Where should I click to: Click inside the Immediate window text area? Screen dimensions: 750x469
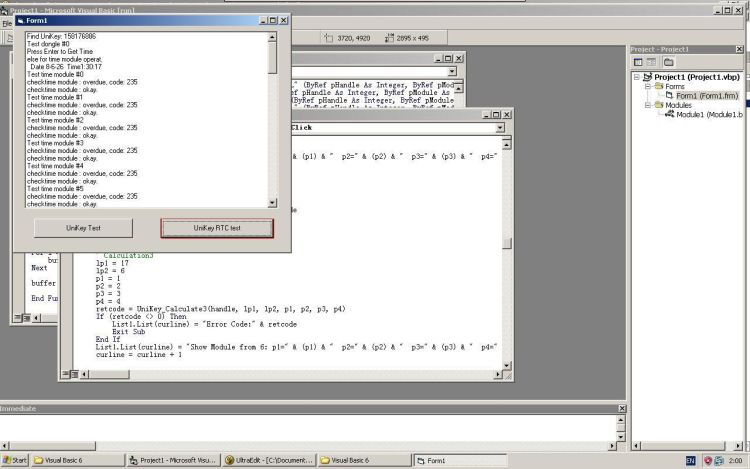(308, 428)
